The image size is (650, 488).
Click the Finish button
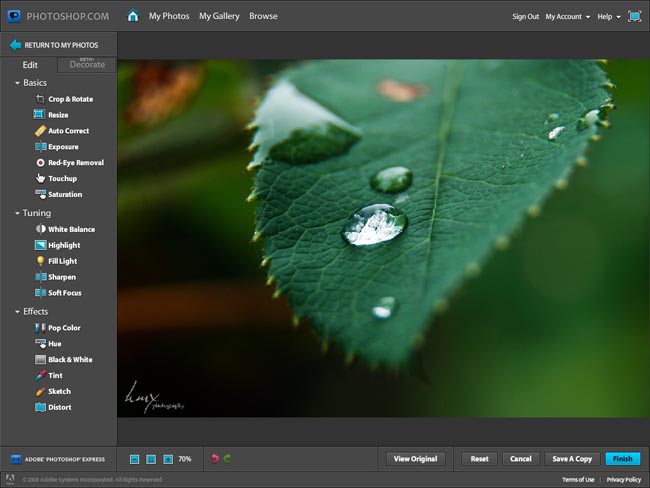click(x=622, y=459)
